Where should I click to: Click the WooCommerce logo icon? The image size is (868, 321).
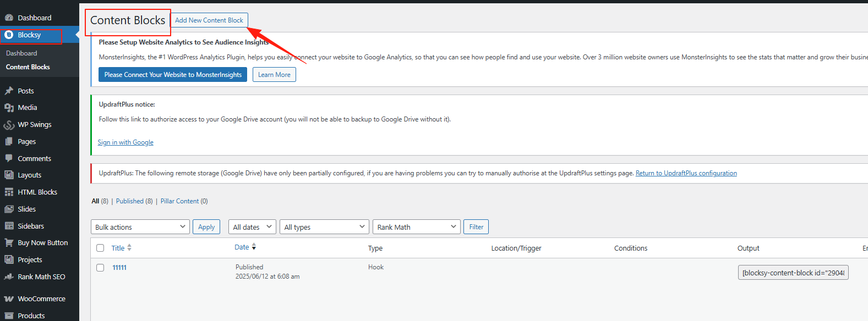9,299
